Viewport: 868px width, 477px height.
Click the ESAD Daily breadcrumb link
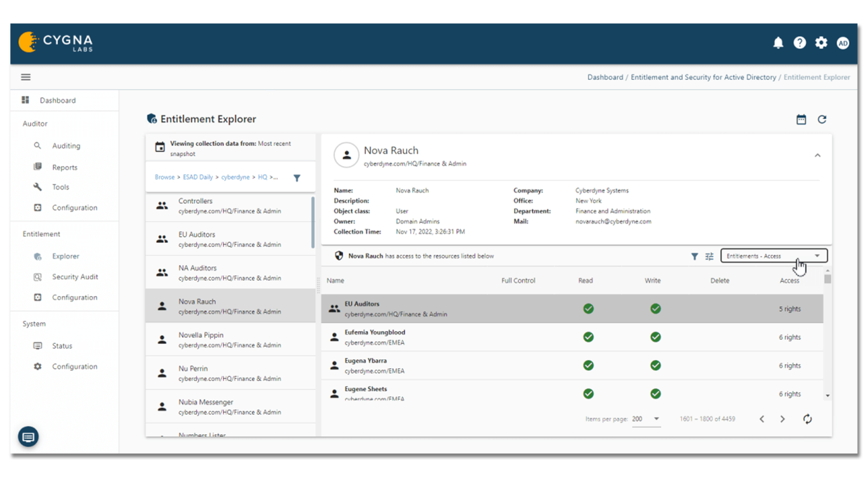point(198,177)
